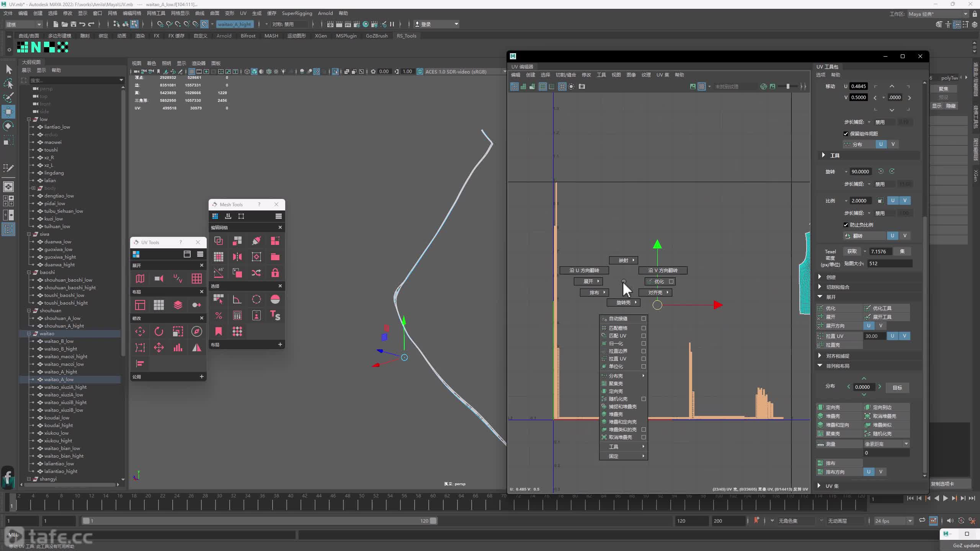
Task: Toggle 防止负比例 checkbox
Action: [x=846, y=225]
